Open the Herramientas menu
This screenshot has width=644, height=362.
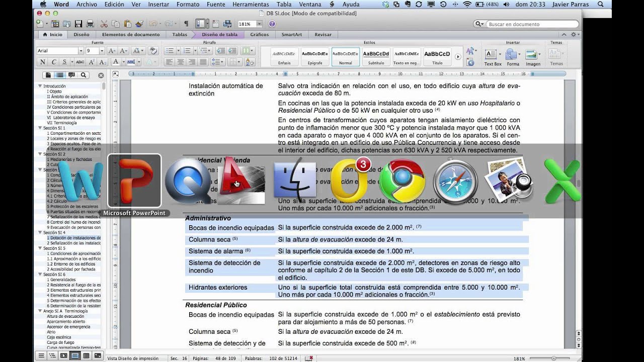click(x=251, y=5)
